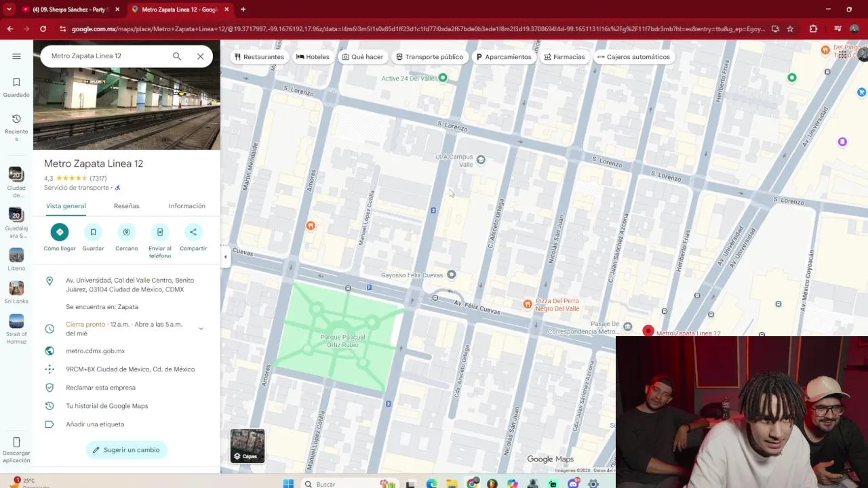Filter by Aparcamientos chip
868x488 pixels.
pos(504,57)
